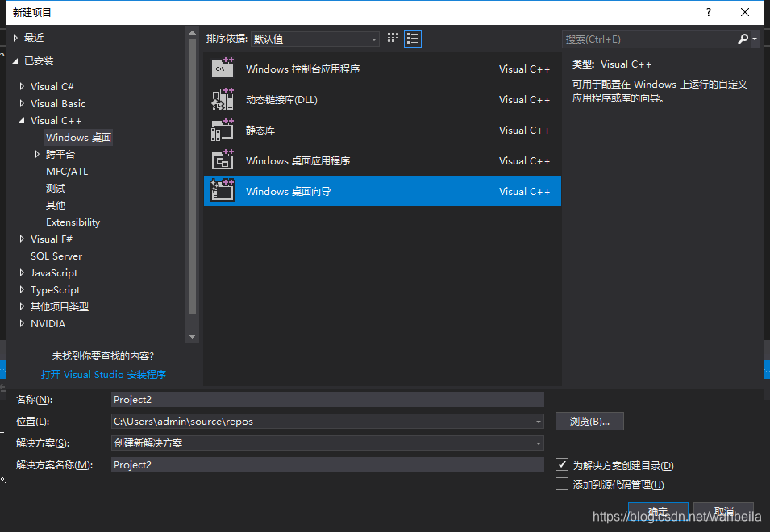Expand the Visual Basic node

click(x=22, y=103)
